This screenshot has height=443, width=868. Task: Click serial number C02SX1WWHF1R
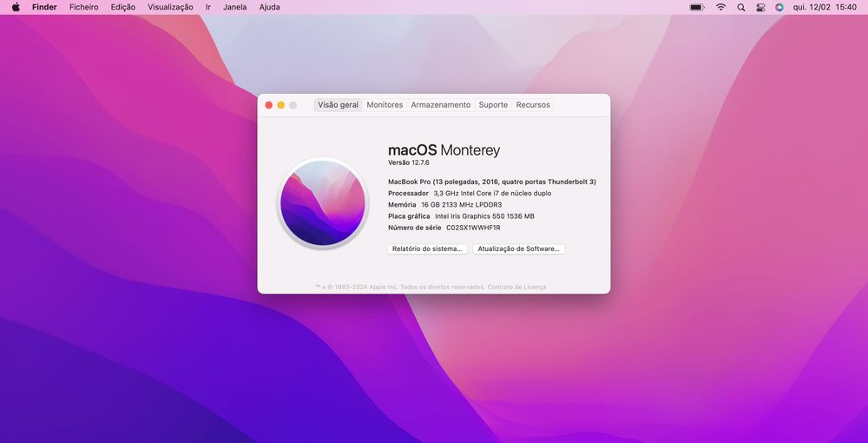[x=473, y=228]
